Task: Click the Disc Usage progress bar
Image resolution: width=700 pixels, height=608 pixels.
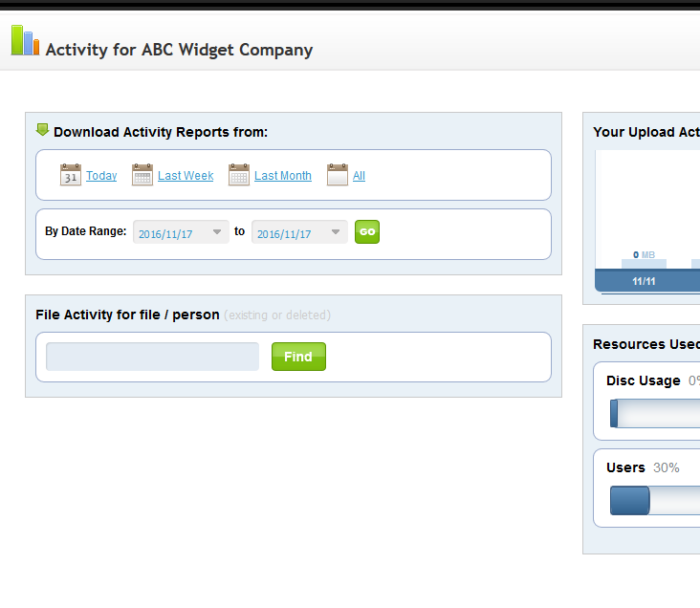Action: [x=655, y=413]
